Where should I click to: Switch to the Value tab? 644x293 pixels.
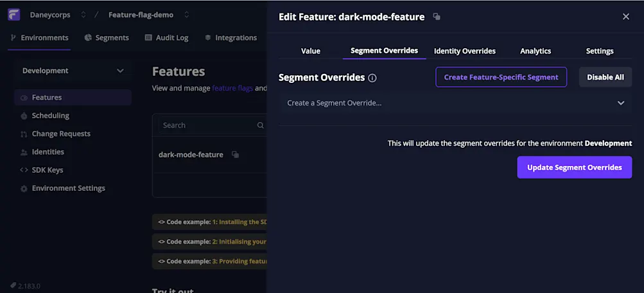311,51
